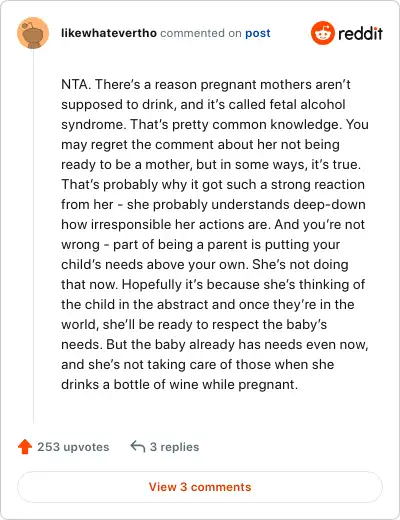Click the View 3 comments button

point(200,487)
